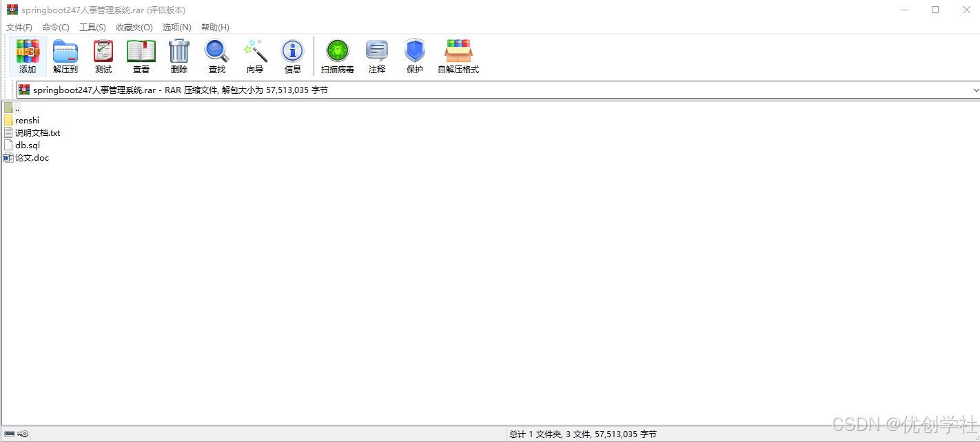
Task: Open the 收藏夹(O) menu
Action: click(x=134, y=28)
